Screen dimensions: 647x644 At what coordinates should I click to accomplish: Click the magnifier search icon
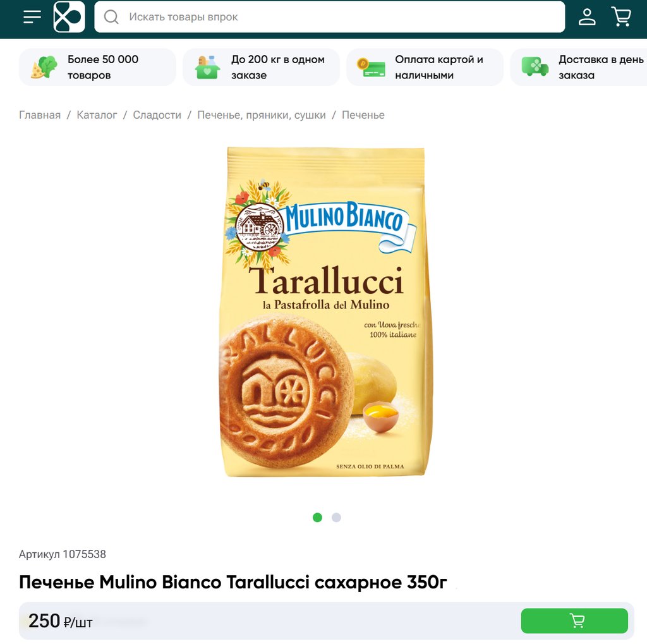tap(111, 17)
